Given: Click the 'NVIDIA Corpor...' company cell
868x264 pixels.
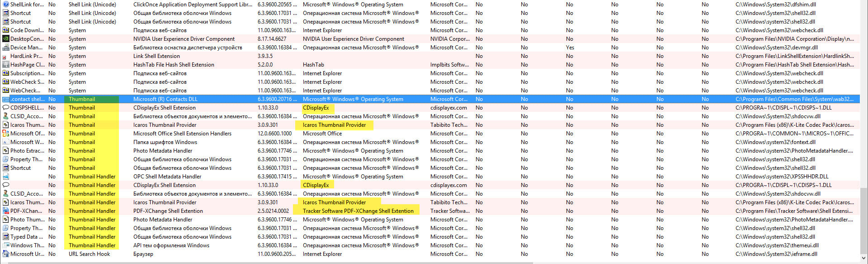Looking at the screenshot, I should tap(450, 39).
